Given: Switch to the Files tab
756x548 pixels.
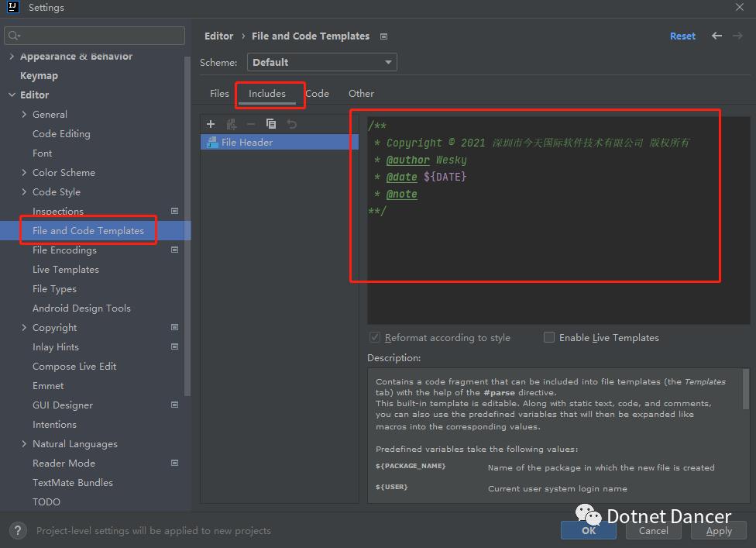Looking at the screenshot, I should pyautogui.click(x=219, y=94).
